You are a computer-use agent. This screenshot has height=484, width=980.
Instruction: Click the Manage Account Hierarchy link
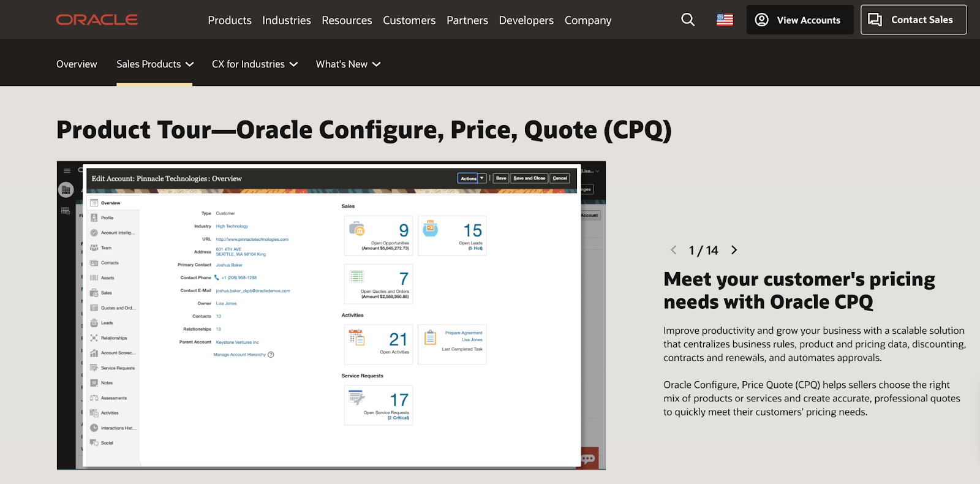[x=239, y=355]
